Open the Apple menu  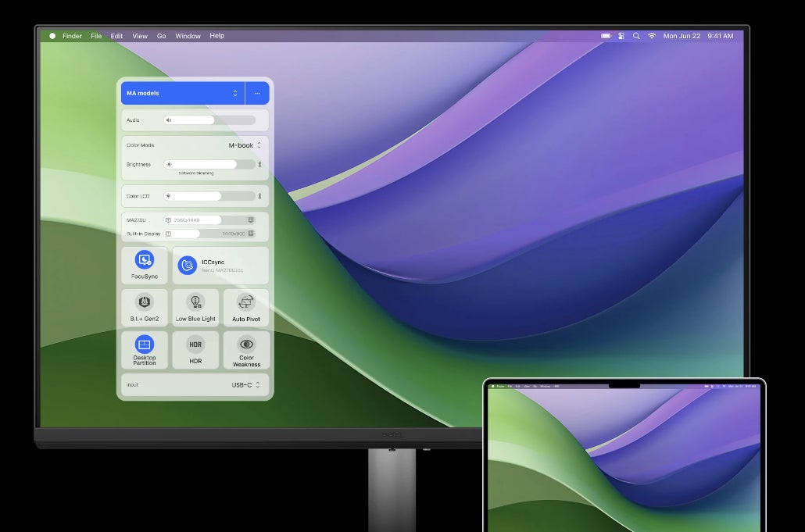pos(52,36)
